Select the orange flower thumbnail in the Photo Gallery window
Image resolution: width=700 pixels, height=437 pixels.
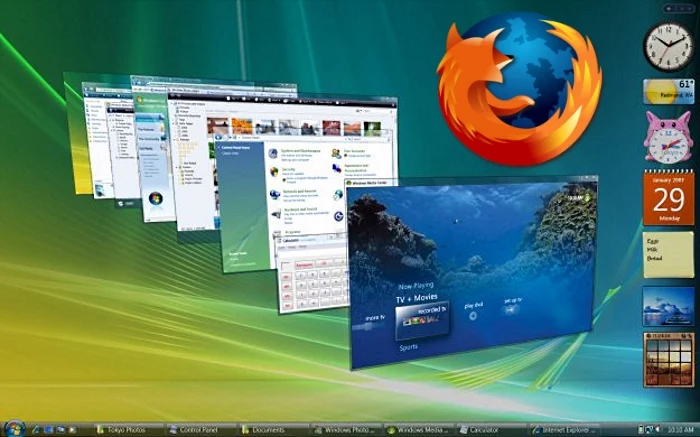[x=241, y=126]
